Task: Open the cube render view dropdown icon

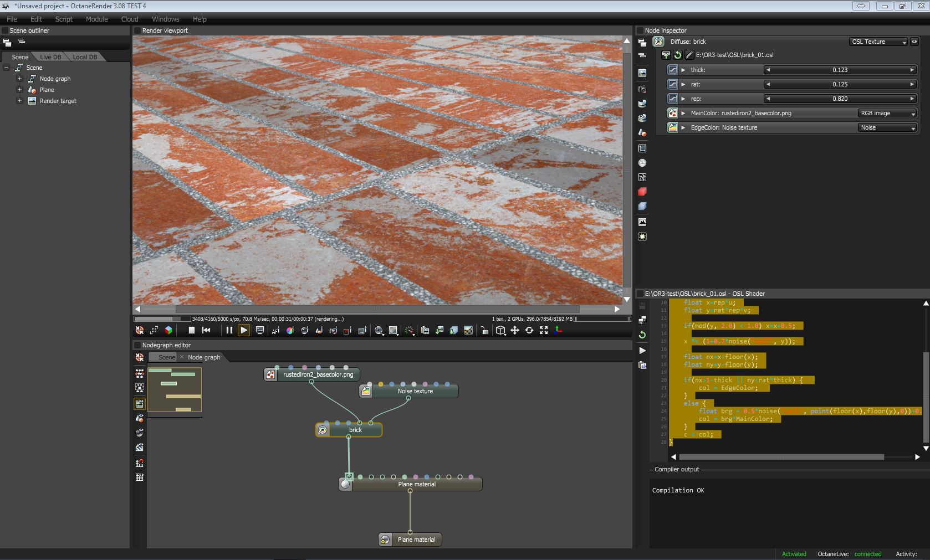Action: [x=500, y=331]
